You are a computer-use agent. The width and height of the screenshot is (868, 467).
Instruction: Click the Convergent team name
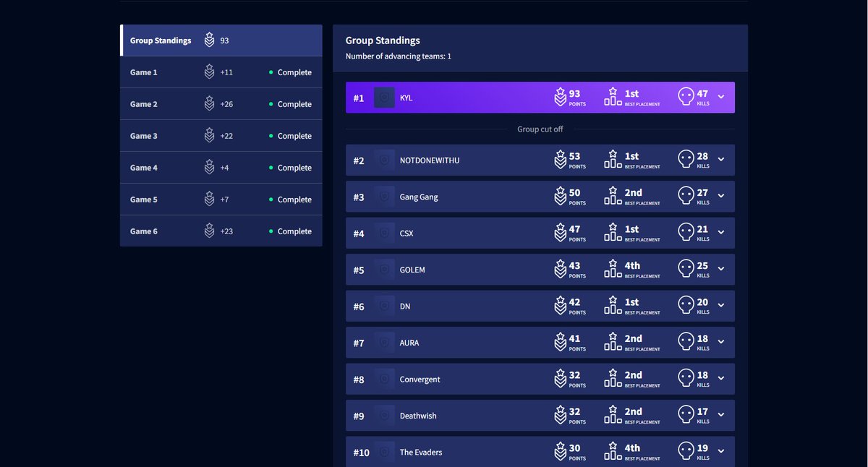coord(420,379)
